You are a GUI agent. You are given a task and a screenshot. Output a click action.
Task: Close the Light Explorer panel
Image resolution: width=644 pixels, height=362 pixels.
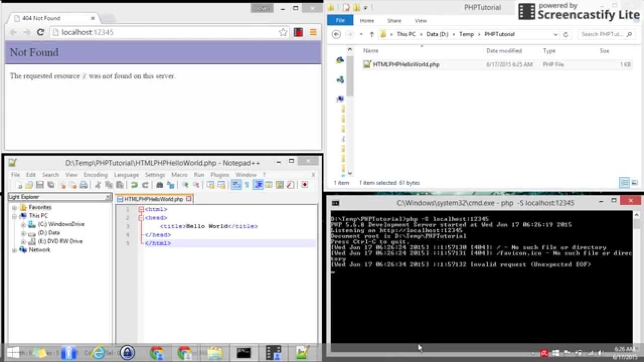pyautogui.click(x=108, y=197)
